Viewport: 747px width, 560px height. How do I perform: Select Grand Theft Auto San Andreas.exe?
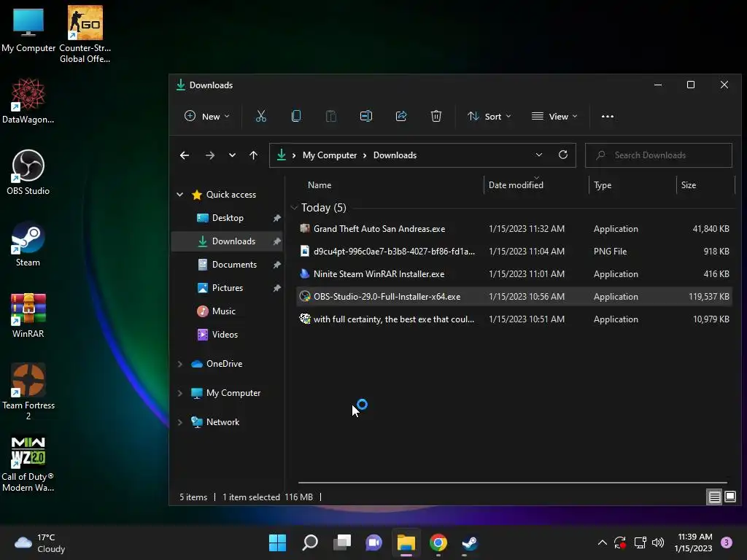coord(514,228)
